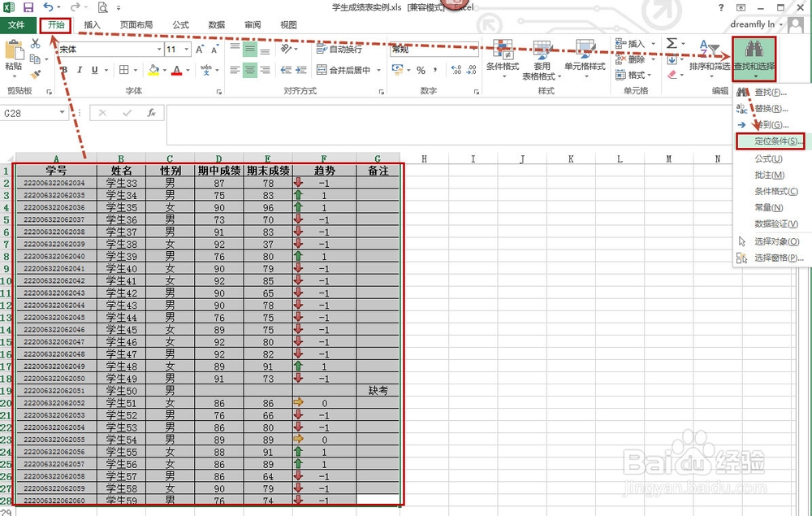Click the Save icon in quick access toolbar
This screenshot has width=812, height=516.
(28, 7)
